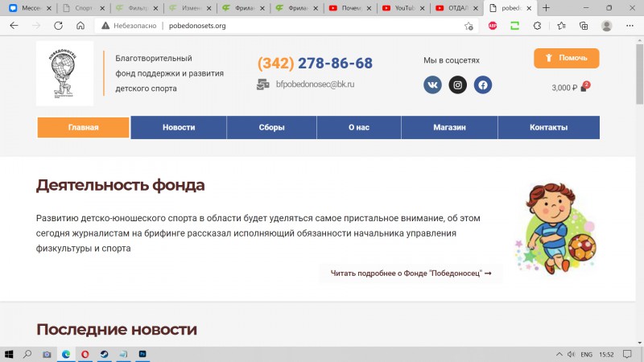
Task: Switch to the 'Измен' tab
Action: [x=190, y=8]
